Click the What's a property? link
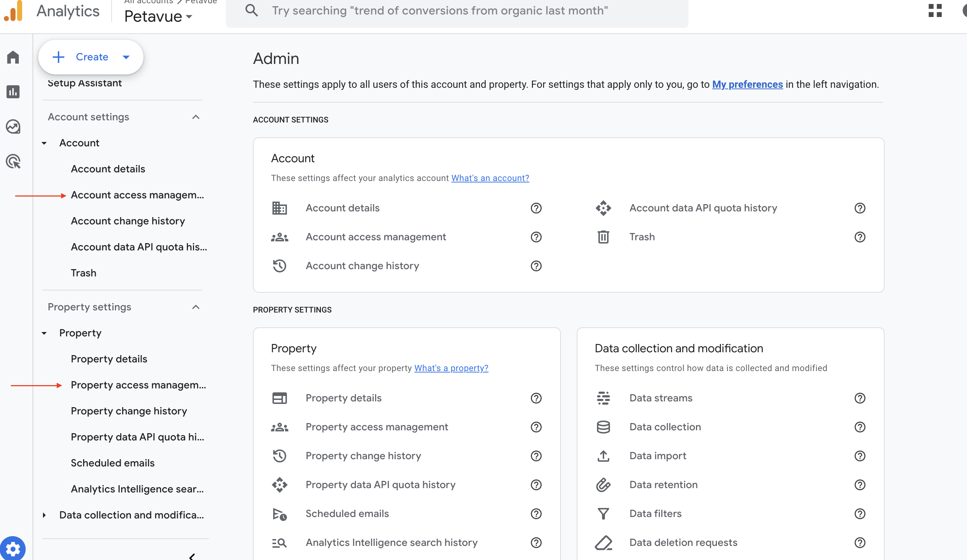Image resolution: width=967 pixels, height=560 pixels. tap(451, 368)
